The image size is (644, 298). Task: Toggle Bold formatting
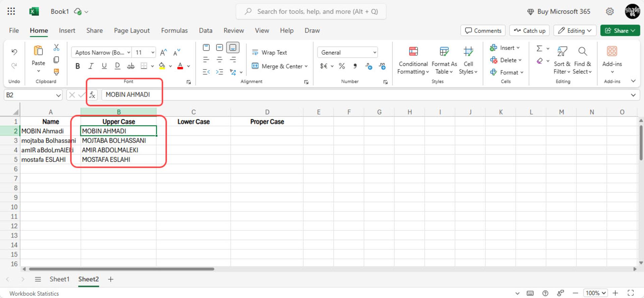[77, 66]
